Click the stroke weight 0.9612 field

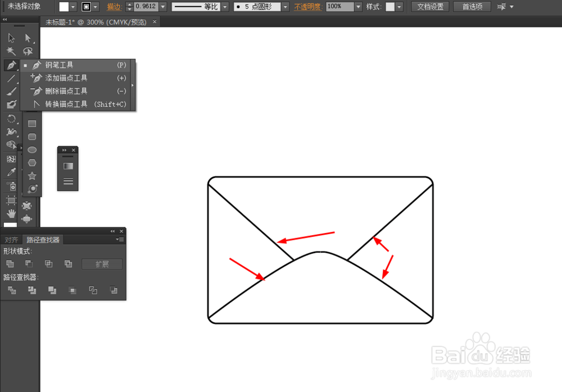click(146, 6)
